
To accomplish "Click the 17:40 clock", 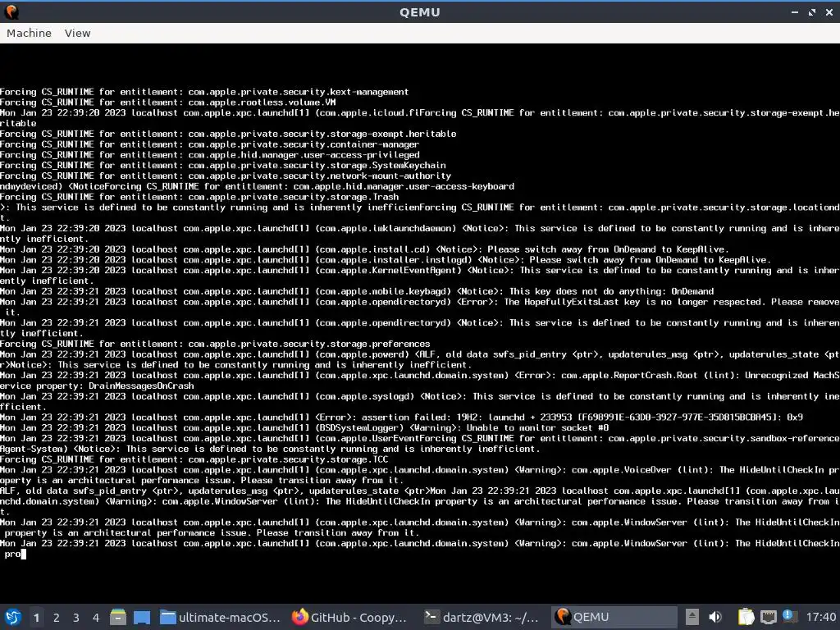I will (820, 617).
